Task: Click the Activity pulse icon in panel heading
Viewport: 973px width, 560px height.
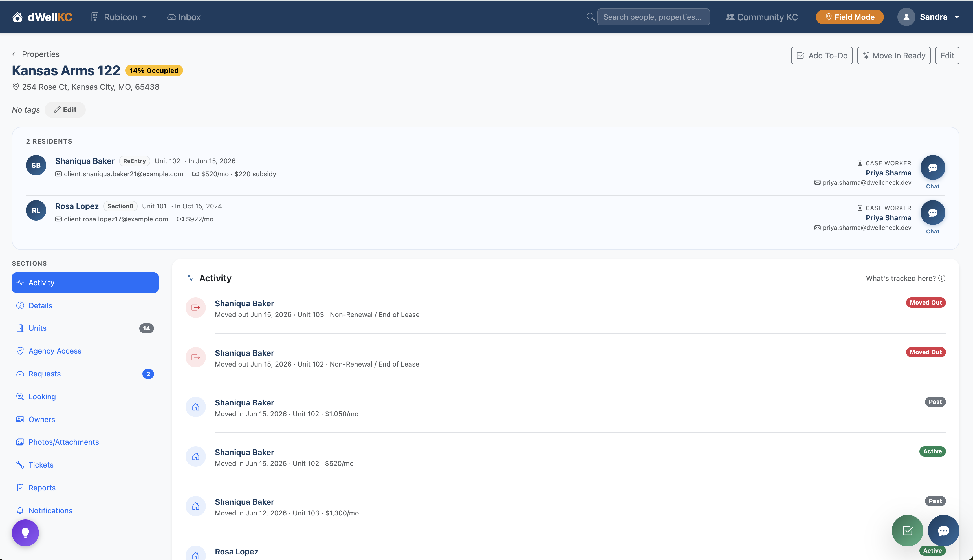Action: pyautogui.click(x=190, y=278)
